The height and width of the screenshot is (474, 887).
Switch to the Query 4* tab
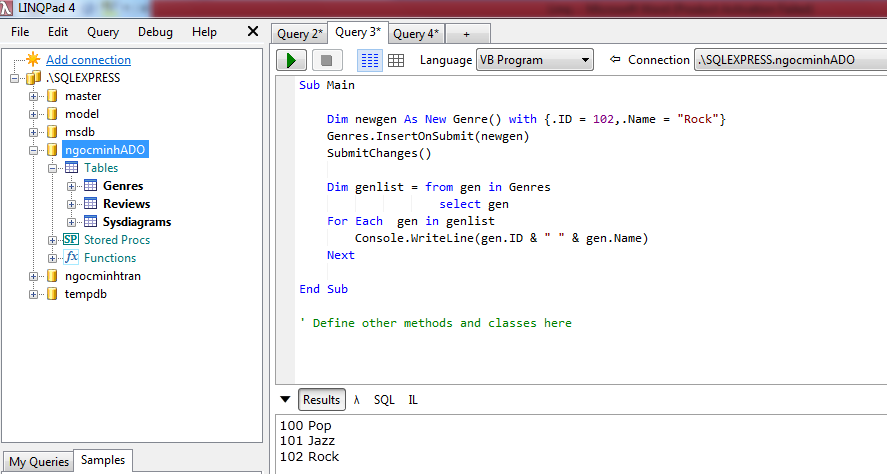coord(416,33)
